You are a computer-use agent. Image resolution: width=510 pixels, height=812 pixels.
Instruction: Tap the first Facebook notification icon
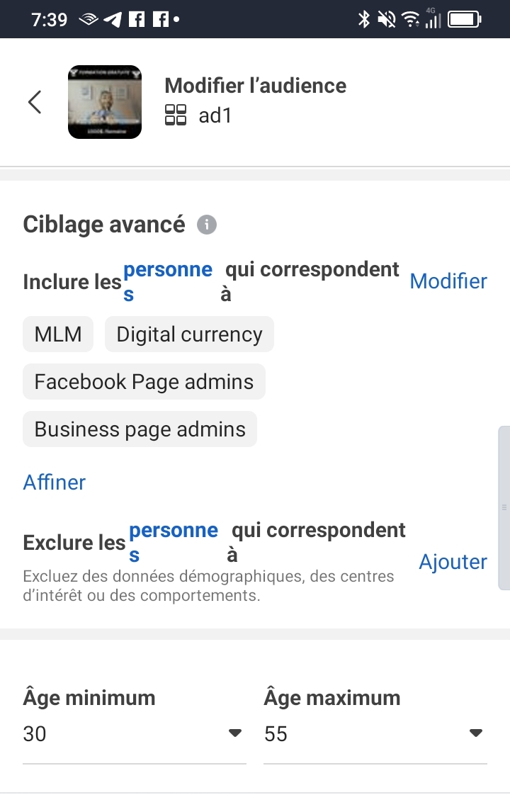[137, 20]
